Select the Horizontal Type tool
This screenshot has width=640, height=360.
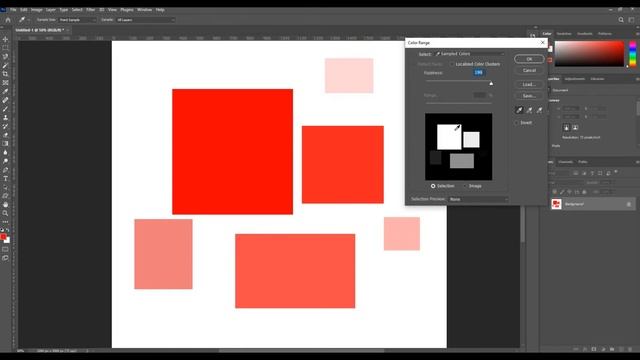(5, 178)
